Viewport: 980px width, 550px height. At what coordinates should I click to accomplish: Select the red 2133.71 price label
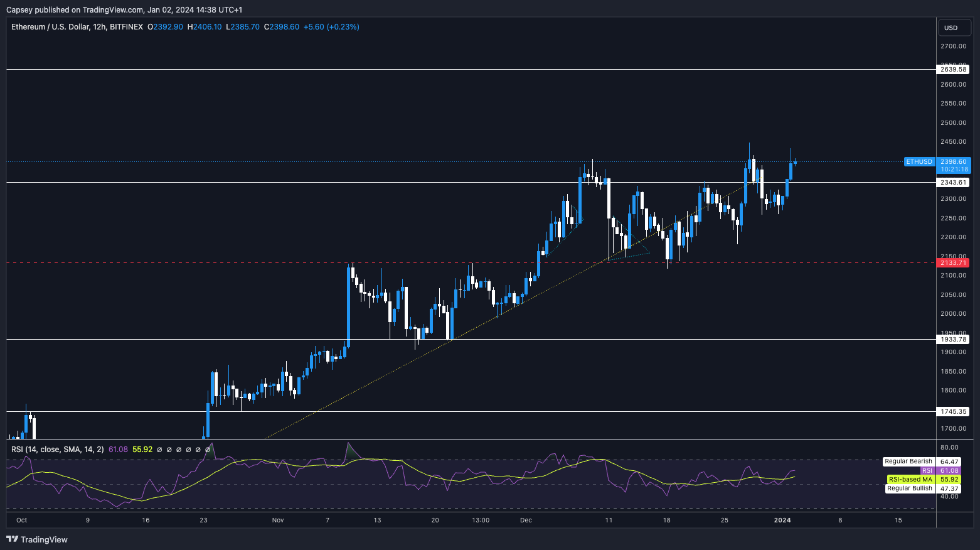[953, 263]
